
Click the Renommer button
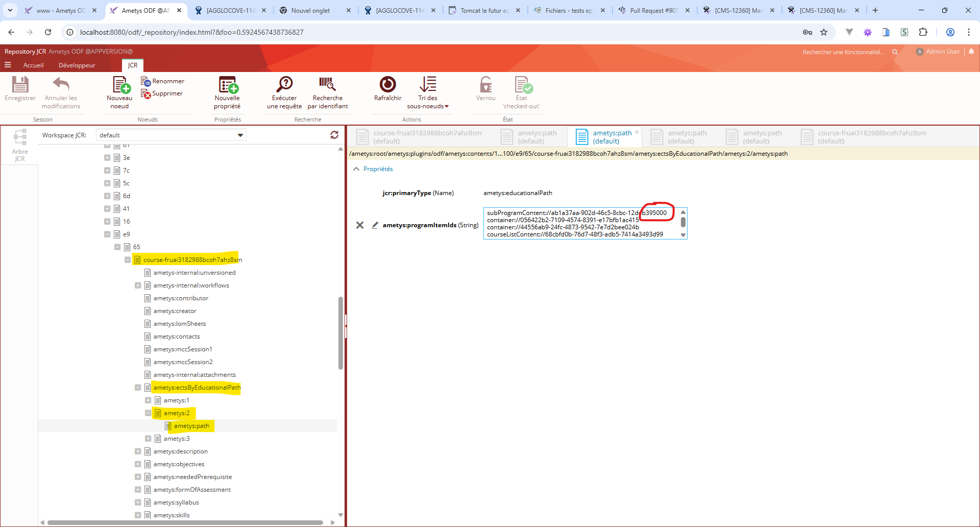(163, 81)
